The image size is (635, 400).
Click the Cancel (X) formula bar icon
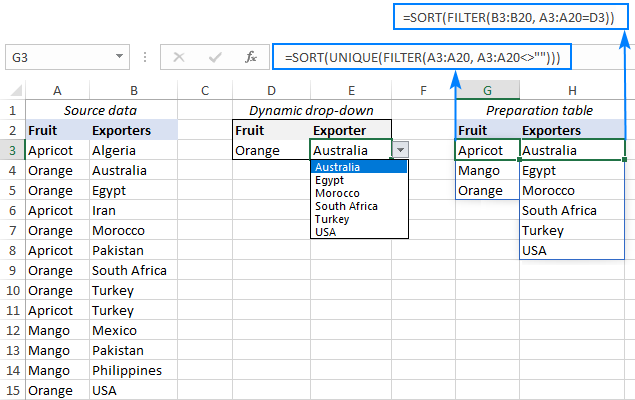tap(180, 58)
